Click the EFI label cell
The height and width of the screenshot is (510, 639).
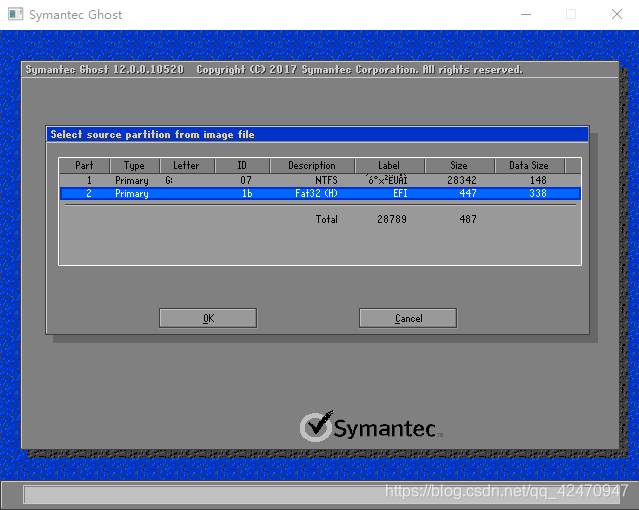pos(400,193)
